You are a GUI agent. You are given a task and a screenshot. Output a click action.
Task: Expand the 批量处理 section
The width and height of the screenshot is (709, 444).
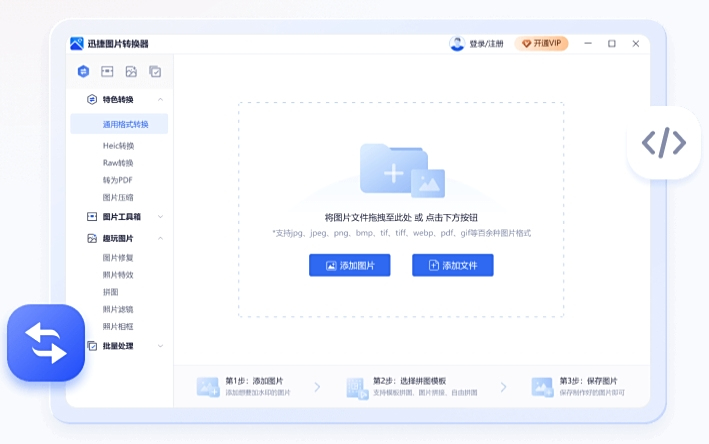pos(161,346)
